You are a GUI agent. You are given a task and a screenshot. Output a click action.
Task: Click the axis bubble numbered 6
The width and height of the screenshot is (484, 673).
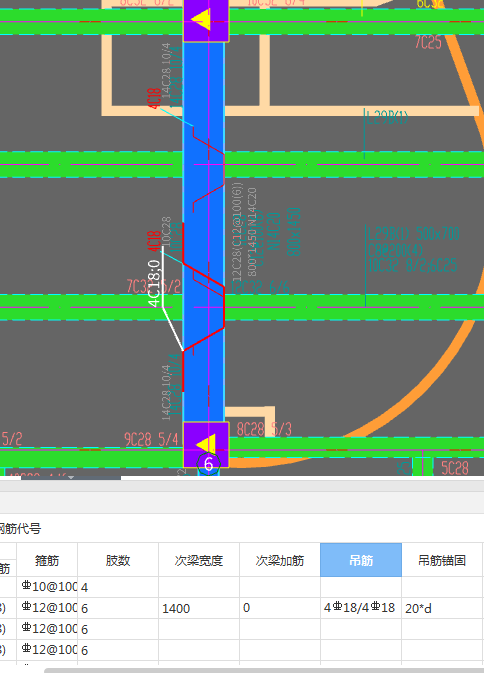point(209,464)
